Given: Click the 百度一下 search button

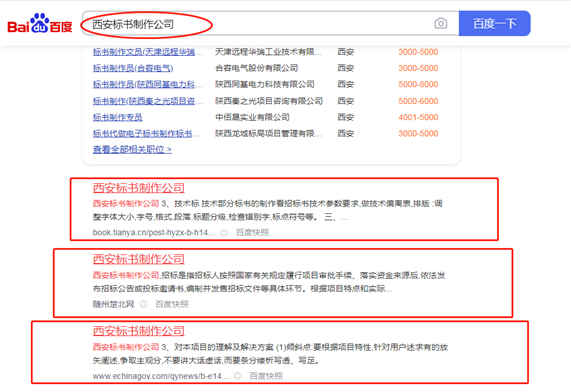Looking at the screenshot, I should [494, 24].
